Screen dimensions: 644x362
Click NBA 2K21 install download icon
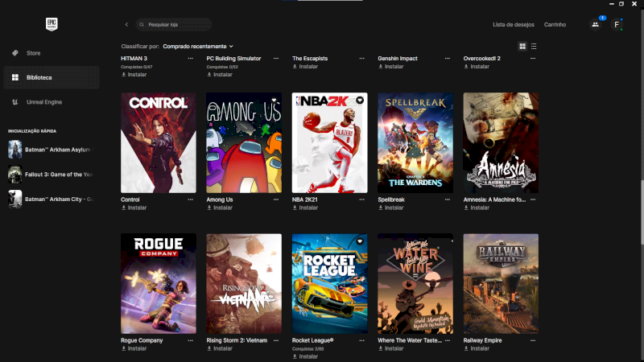tap(295, 208)
